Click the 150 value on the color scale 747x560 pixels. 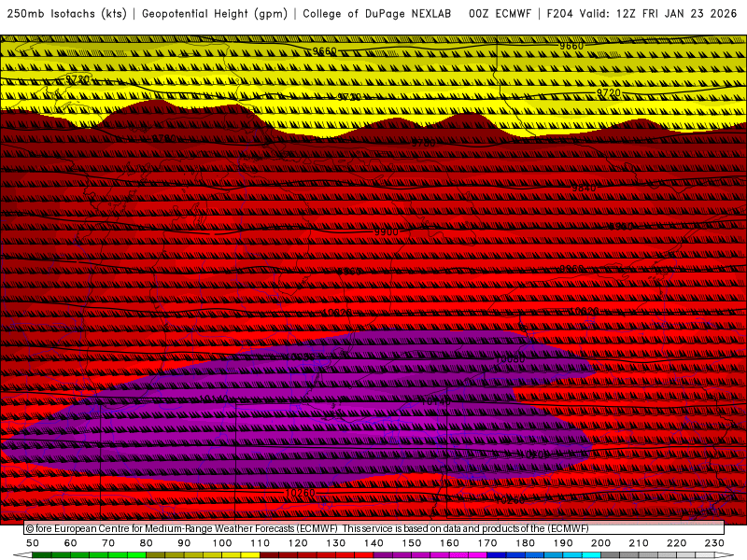tap(412, 543)
